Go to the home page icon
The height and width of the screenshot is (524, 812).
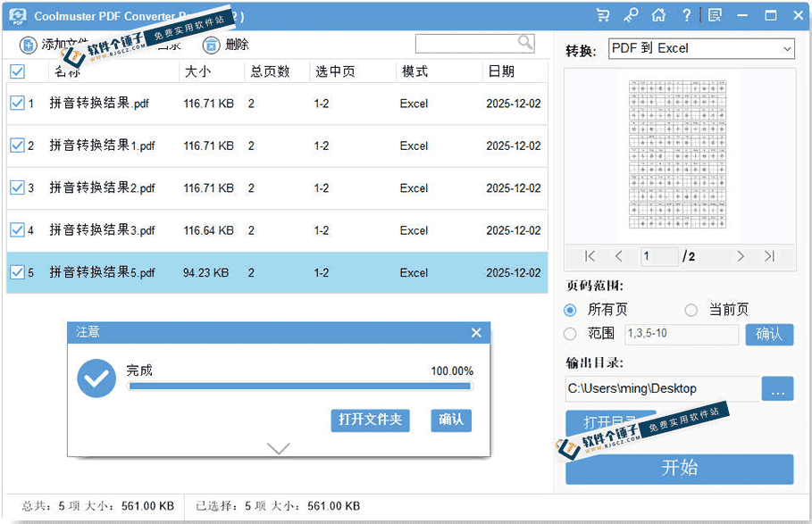658,15
